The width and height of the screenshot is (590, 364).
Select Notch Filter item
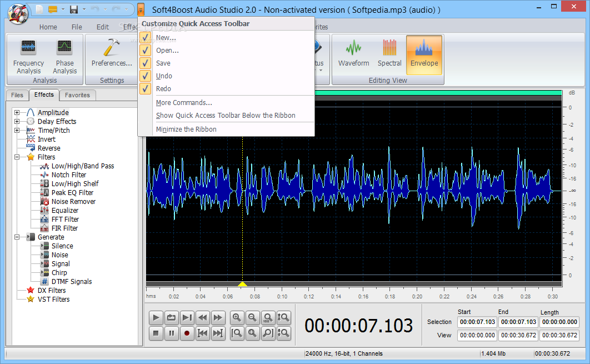pyautogui.click(x=68, y=174)
